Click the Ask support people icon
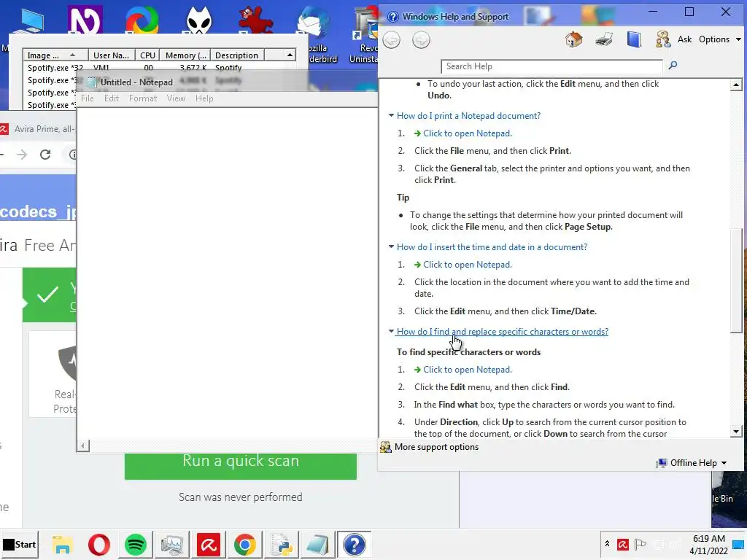 [663, 39]
